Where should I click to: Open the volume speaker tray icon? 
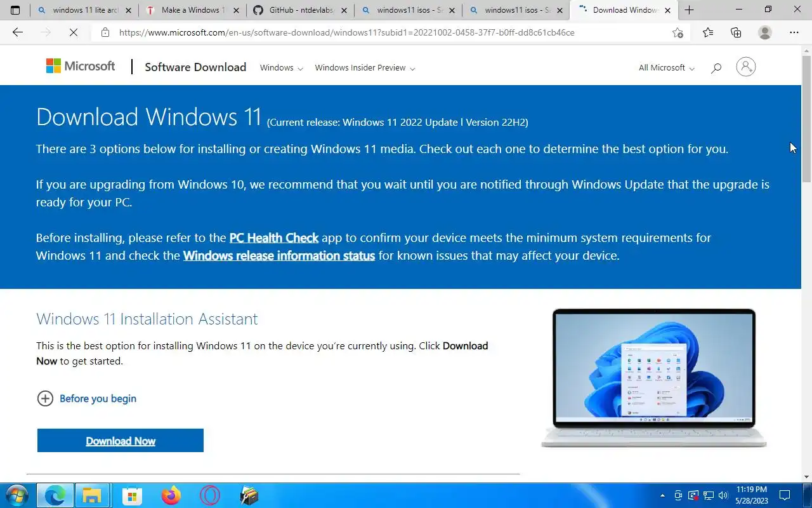click(723, 495)
